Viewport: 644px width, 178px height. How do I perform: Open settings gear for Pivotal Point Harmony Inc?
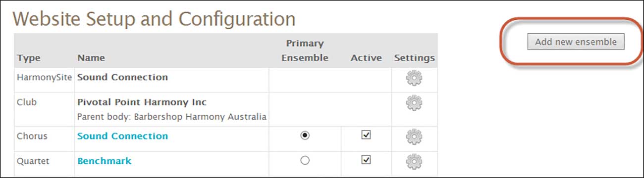(x=414, y=103)
